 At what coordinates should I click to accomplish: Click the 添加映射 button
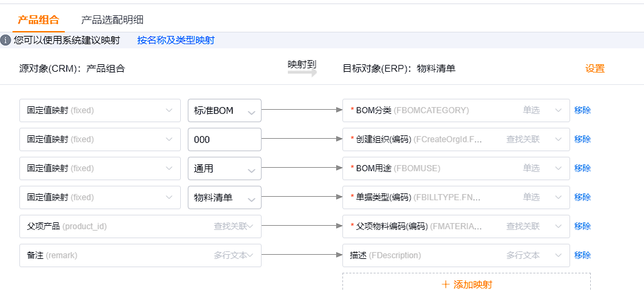click(467, 282)
